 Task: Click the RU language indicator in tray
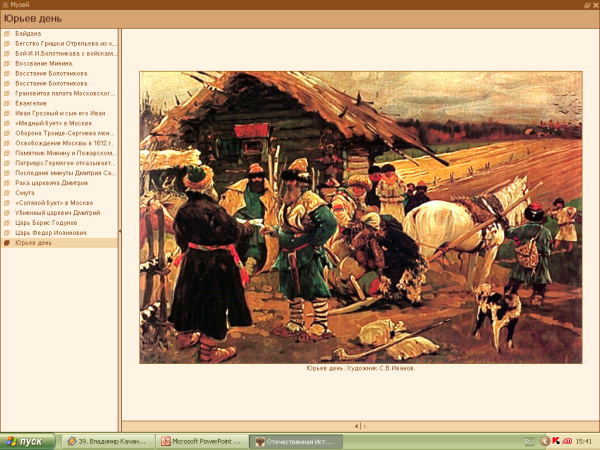[529, 441]
